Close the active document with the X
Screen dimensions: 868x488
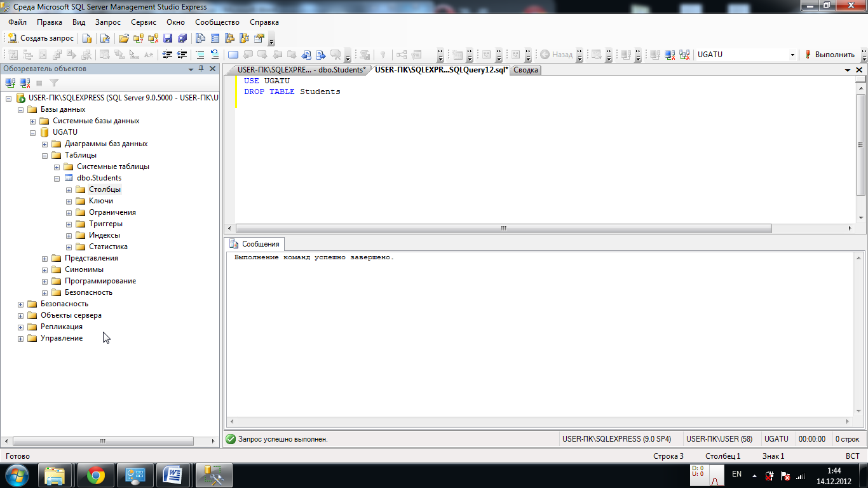(859, 71)
